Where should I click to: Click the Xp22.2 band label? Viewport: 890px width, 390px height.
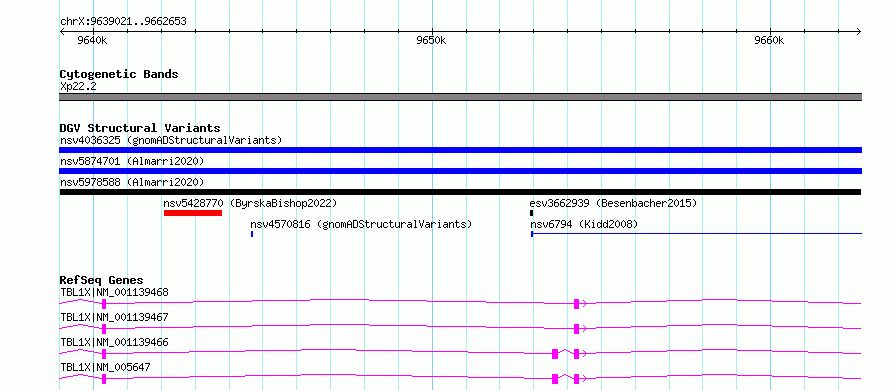pyautogui.click(x=78, y=86)
